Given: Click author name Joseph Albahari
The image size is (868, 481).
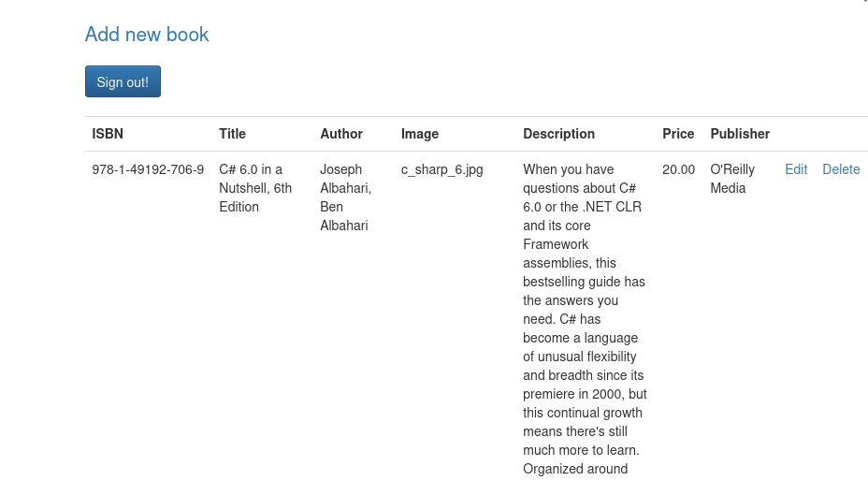Looking at the screenshot, I should [x=345, y=179].
